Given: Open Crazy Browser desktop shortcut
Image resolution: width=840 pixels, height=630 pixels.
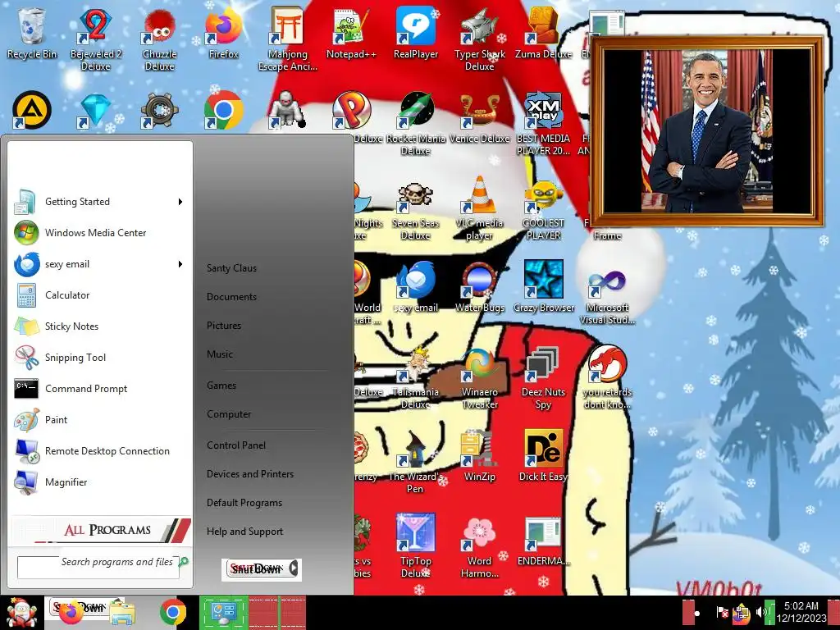Looking at the screenshot, I should pos(543,287).
